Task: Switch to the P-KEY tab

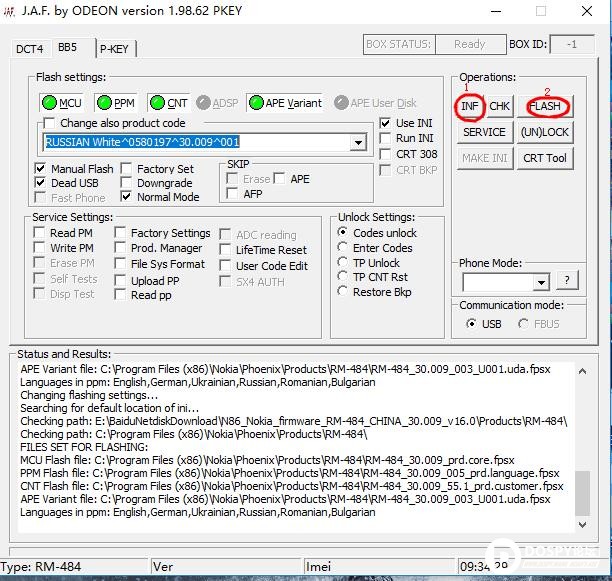Action: tap(114, 49)
